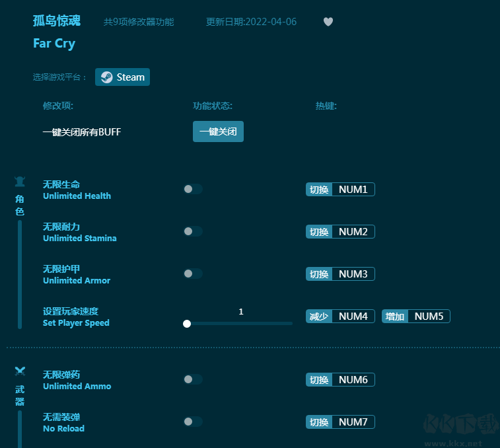This screenshot has width=500, height=448.
Task: Click the NUM3 hotkey field
Action: coord(353,274)
